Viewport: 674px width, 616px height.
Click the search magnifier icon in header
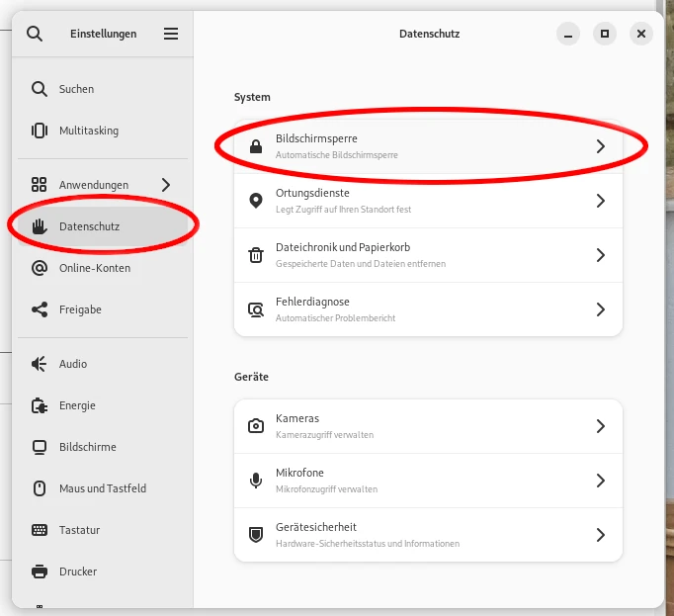tap(35, 34)
